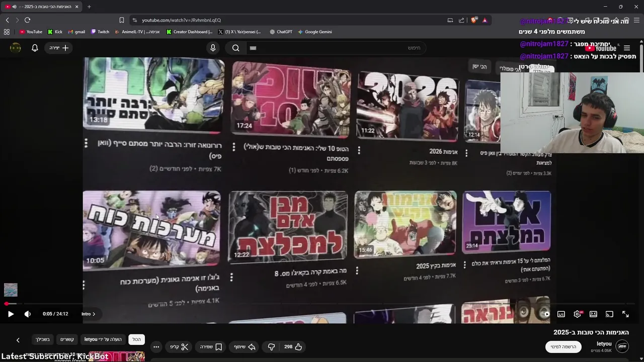Open the Brave Rewards triangle icon
Screen dimensions: 644x362
(x=485, y=20)
